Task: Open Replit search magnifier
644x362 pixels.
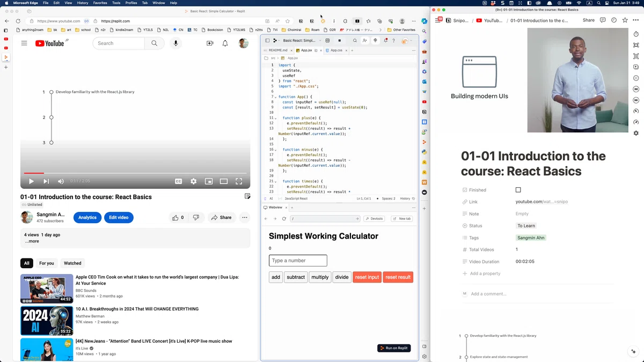Action: [x=355, y=40]
